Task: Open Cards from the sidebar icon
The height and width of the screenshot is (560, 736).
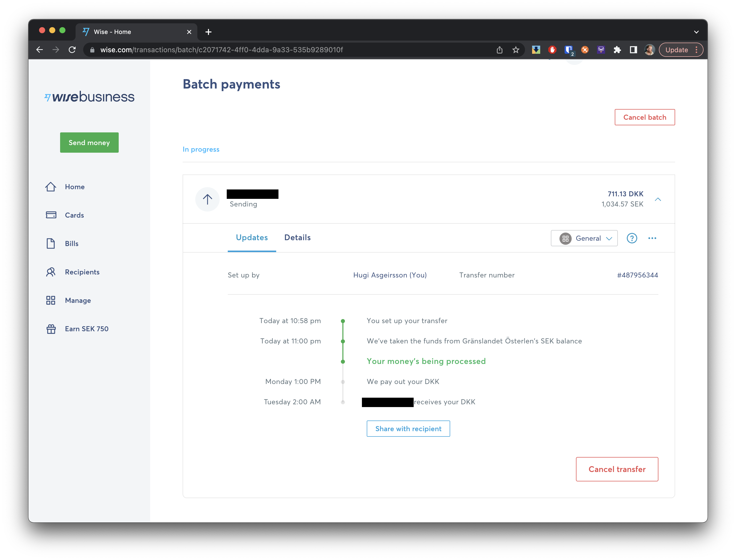Action: tap(51, 215)
